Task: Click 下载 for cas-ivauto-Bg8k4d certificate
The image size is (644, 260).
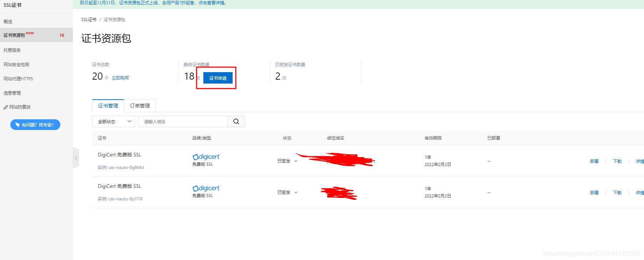Action: [617, 161]
